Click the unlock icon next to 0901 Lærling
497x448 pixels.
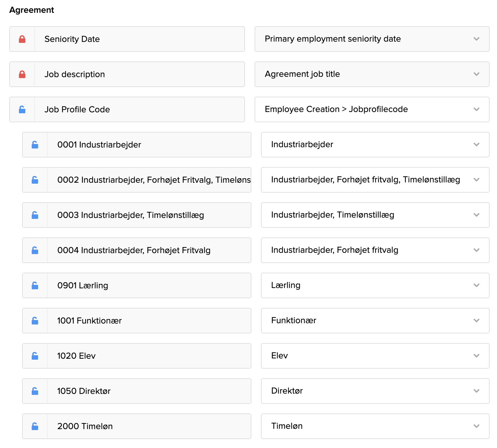[35, 285]
